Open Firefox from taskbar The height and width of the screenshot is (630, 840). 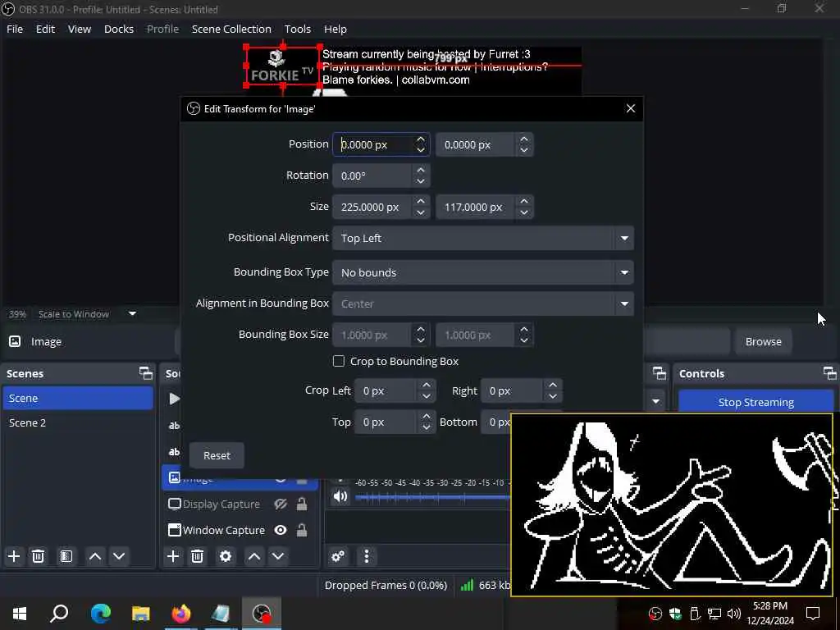coord(181,614)
